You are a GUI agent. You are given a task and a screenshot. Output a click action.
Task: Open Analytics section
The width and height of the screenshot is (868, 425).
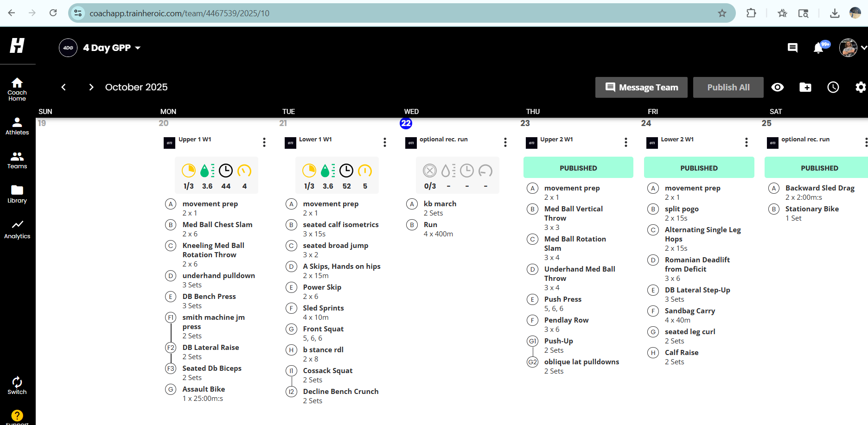(x=17, y=229)
